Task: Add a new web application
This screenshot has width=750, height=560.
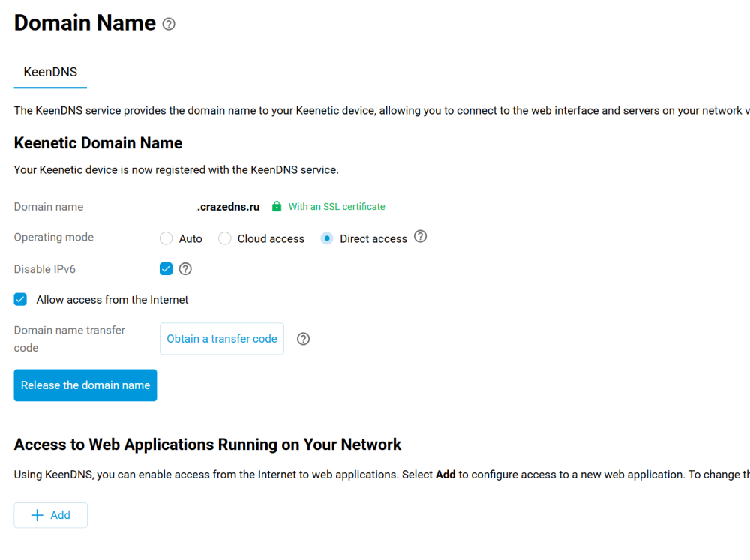Action: pyautogui.click(x=51, y=515)
